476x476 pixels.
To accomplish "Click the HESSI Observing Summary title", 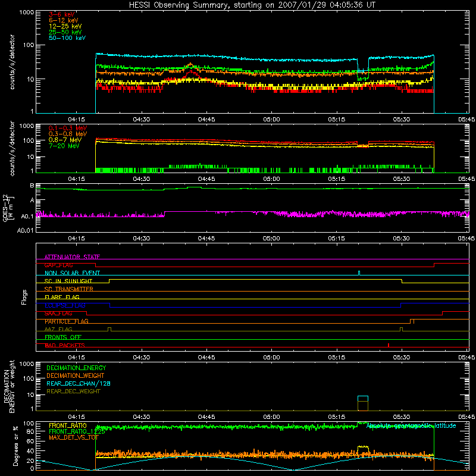I will click(x=252, y=5).
